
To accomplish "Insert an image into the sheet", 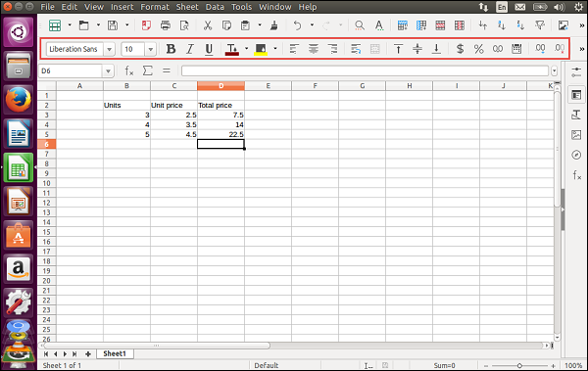I will [x=563, y=25].
